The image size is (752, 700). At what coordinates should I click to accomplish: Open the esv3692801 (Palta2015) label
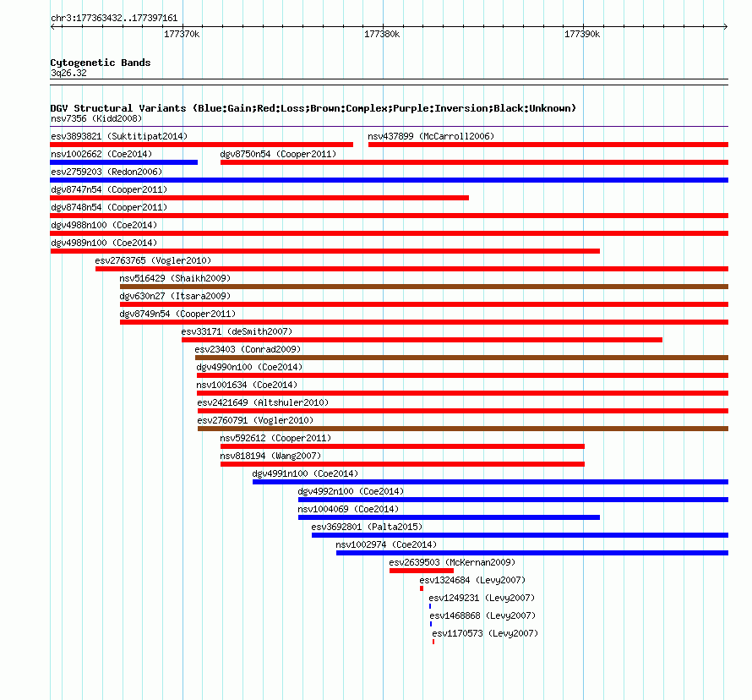(367, 527)
